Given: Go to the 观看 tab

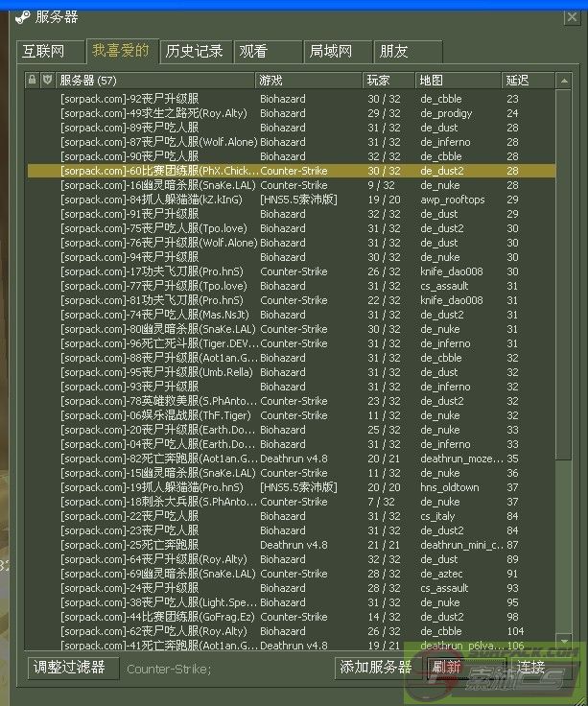Looking at the screenshot, I should coord(253,52).
